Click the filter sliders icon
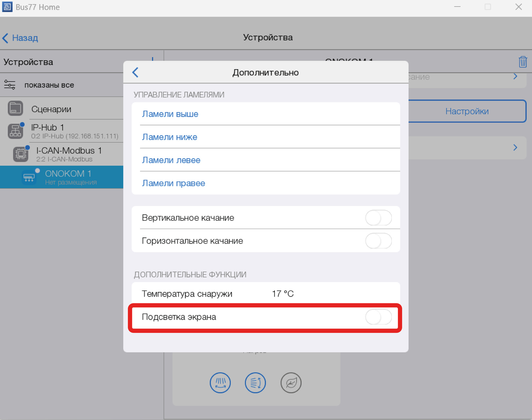This screenshot has height=420, width=532. pos(10,85)
